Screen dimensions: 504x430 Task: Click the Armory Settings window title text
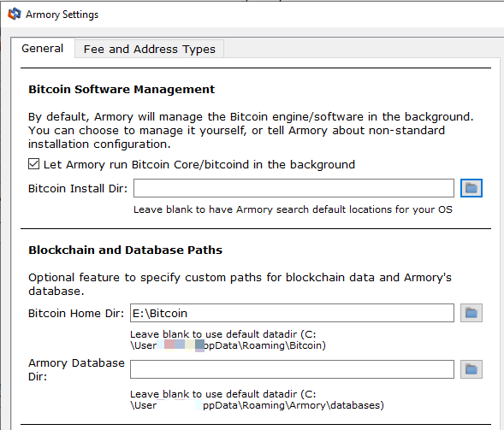pyautogui.click(x=62, y=15)
